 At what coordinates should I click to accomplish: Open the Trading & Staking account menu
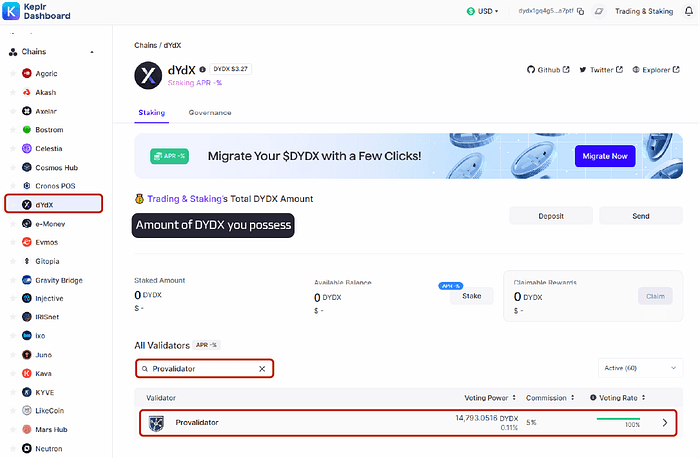point(644,11)
